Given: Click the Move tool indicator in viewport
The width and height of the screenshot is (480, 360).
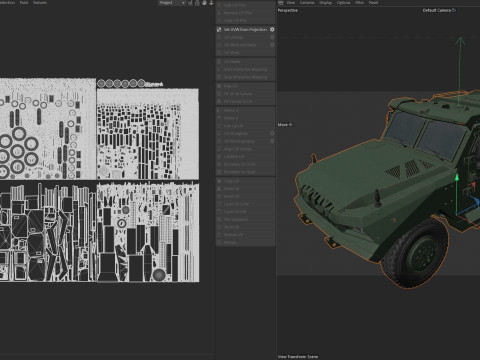Looking at the screenshot, I should coord(285,125).
